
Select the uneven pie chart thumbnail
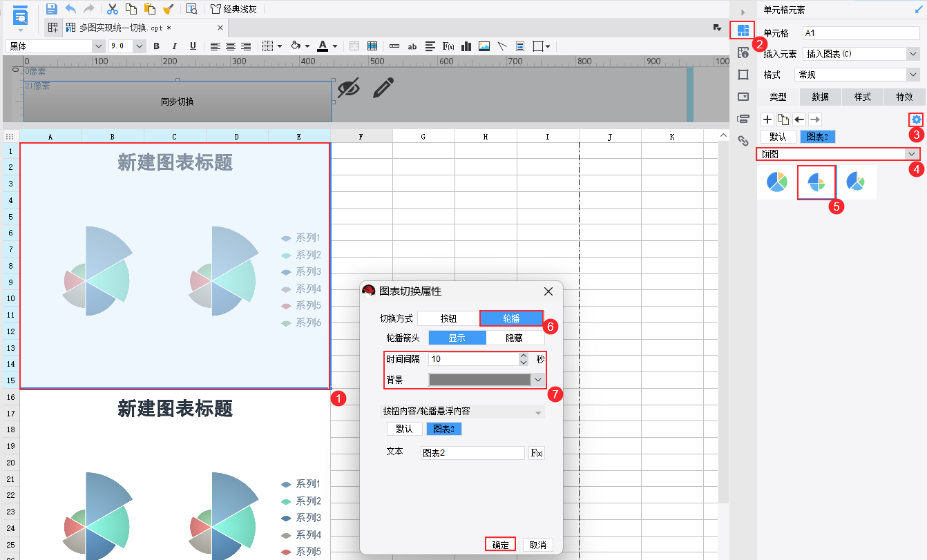coord(856,182)
